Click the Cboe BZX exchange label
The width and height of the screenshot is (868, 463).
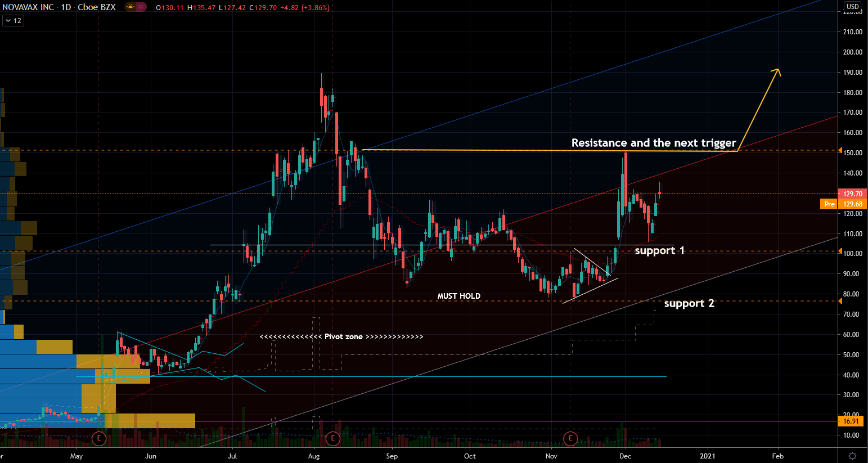[x=97, y=7]
